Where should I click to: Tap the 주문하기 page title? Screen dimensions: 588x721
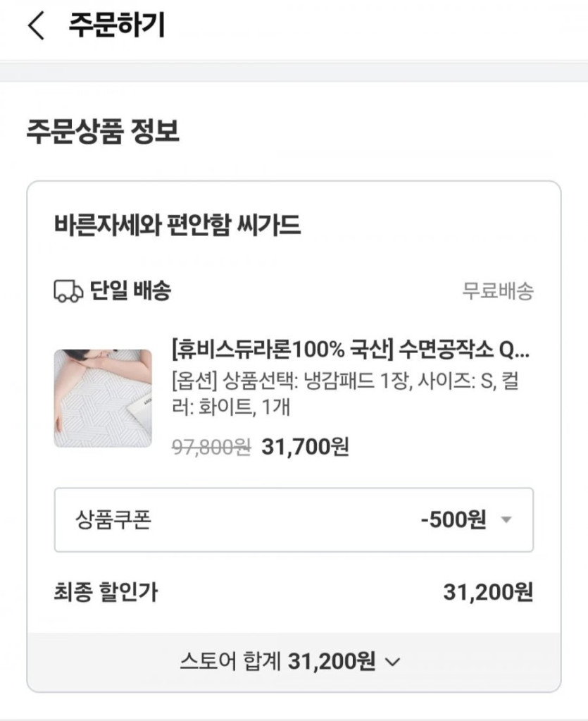(x=116, y=26)
